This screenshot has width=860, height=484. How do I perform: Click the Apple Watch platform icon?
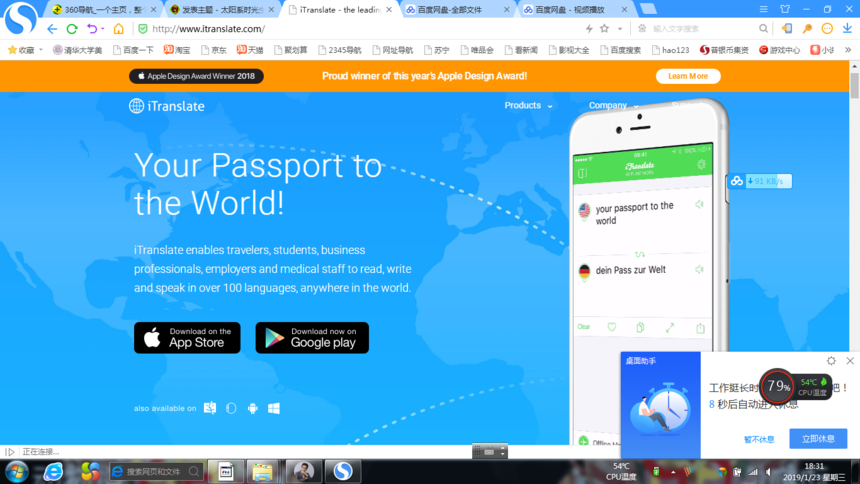coord(231,408)
